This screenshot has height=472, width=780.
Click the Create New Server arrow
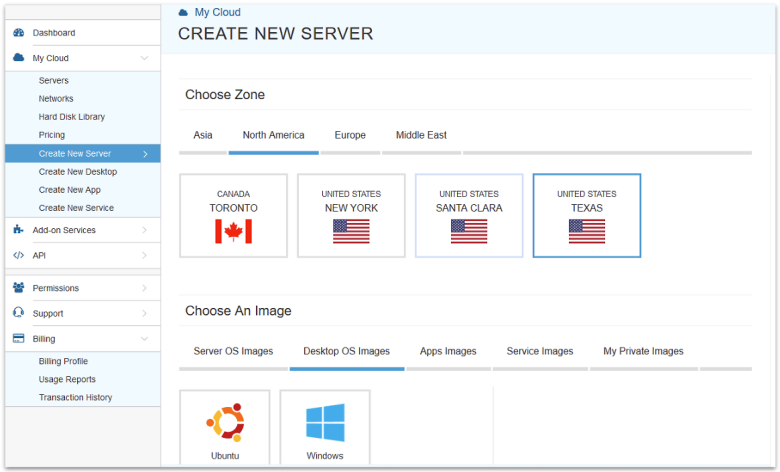[145, 154]
